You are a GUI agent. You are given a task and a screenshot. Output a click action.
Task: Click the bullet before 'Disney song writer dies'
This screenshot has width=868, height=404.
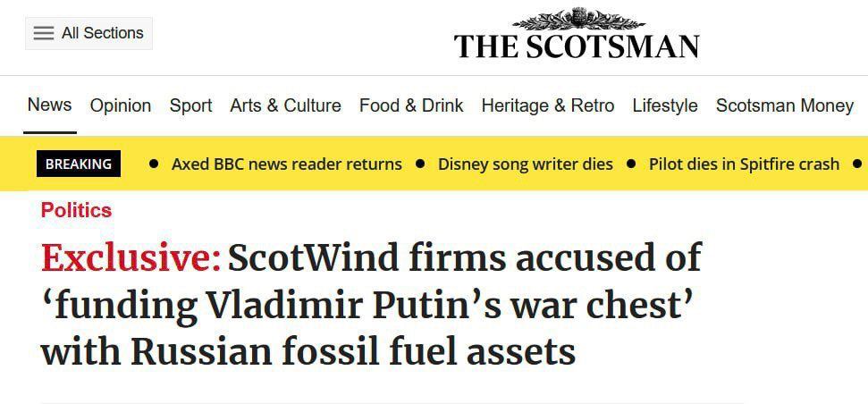click(420, 164)
